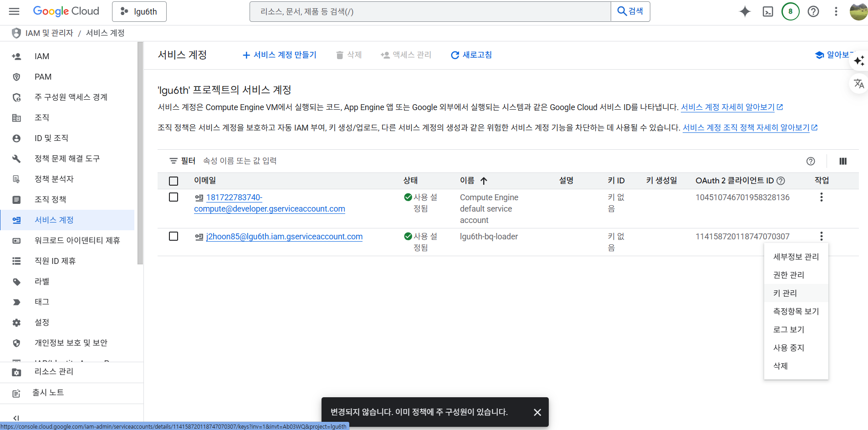Open the Gemini sparkle assistant icon in header

tap(745, 11)
